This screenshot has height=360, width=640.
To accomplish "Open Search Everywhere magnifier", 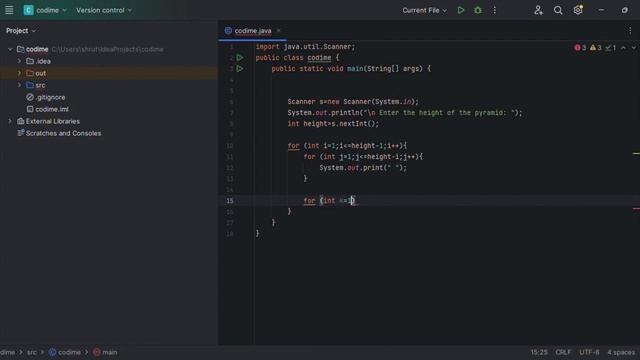I will 558,10.
